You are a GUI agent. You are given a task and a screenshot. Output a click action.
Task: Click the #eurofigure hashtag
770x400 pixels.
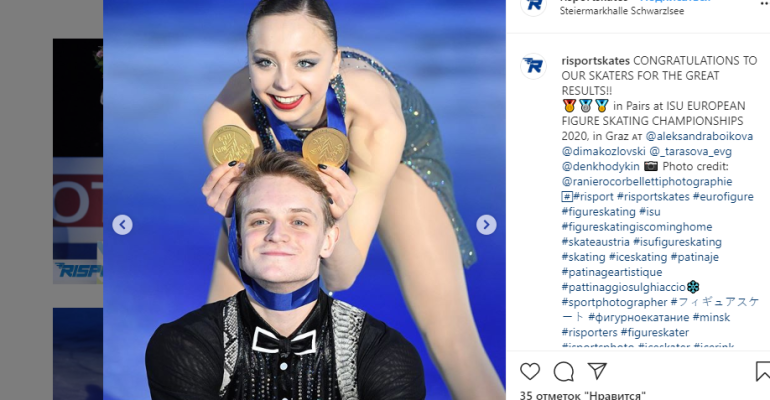pos(723,197)
